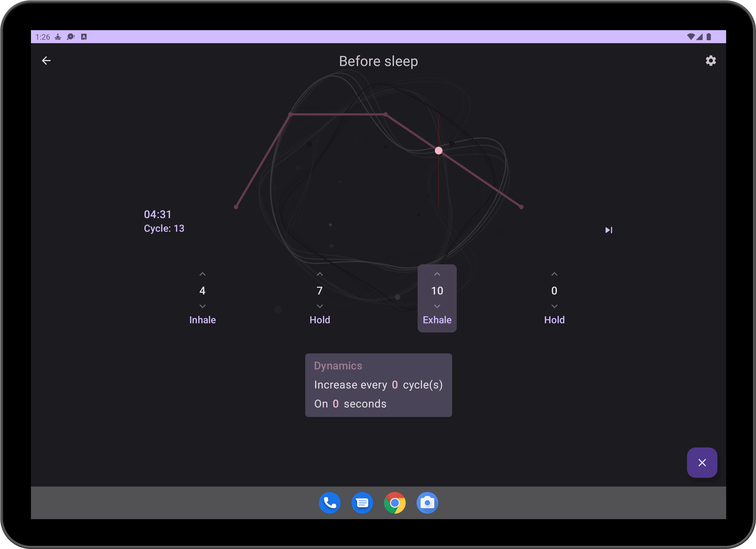Open Phone app in the dock
The height and width of the screenshot is (549, 756).
[329, 503]
